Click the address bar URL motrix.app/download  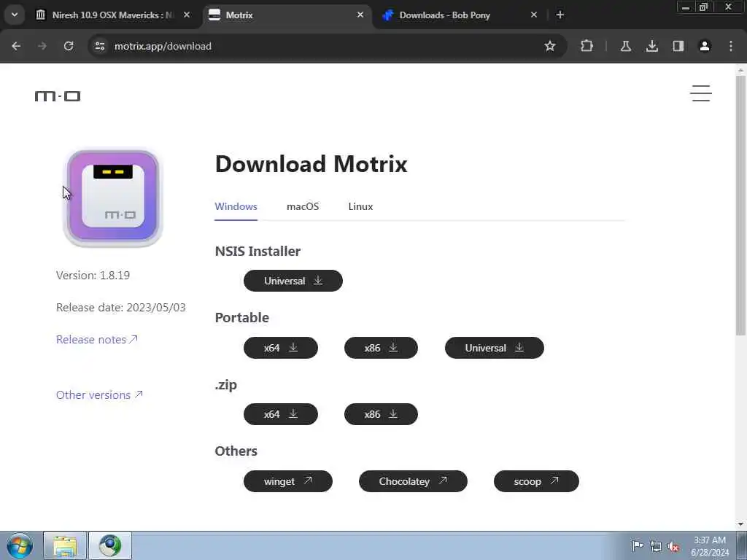163,46
